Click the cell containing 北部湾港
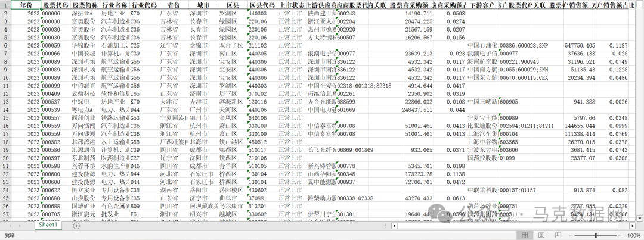The image size is (644, 240). pos(85,142)
